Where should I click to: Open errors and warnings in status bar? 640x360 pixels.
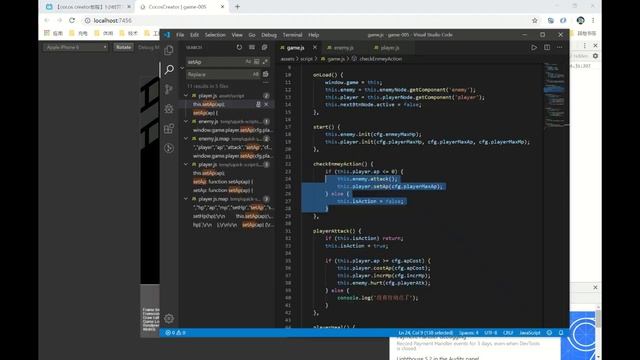[175, 333]
